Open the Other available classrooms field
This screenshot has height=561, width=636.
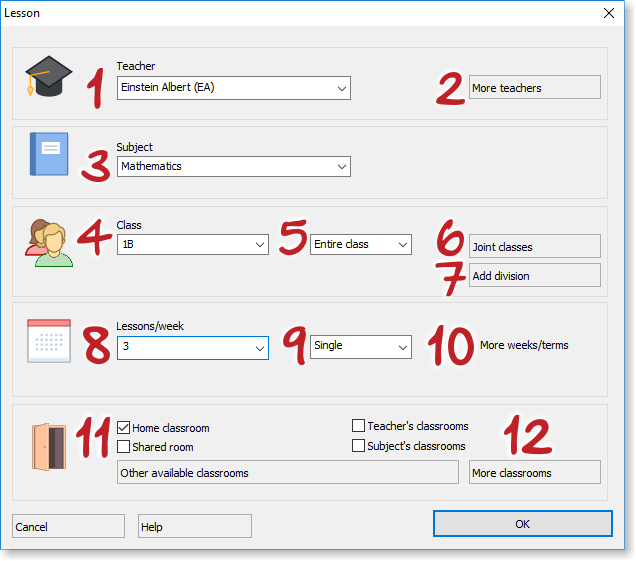pos(288,472)
